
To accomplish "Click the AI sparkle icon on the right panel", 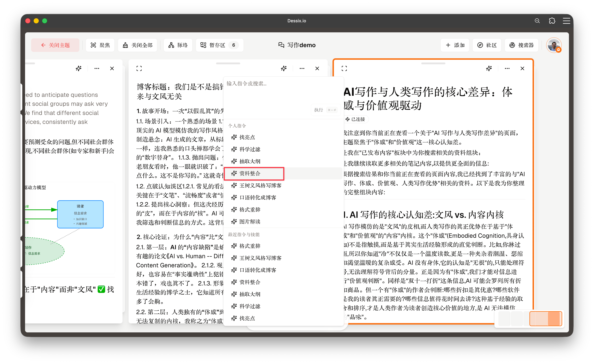I will coord(489,68).
